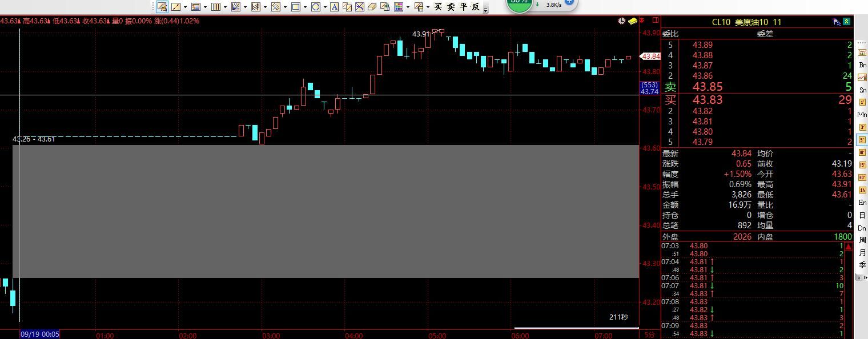Expand the color palette dropdown arrow
Screen dimensions: 868x339
click(408, 7)
